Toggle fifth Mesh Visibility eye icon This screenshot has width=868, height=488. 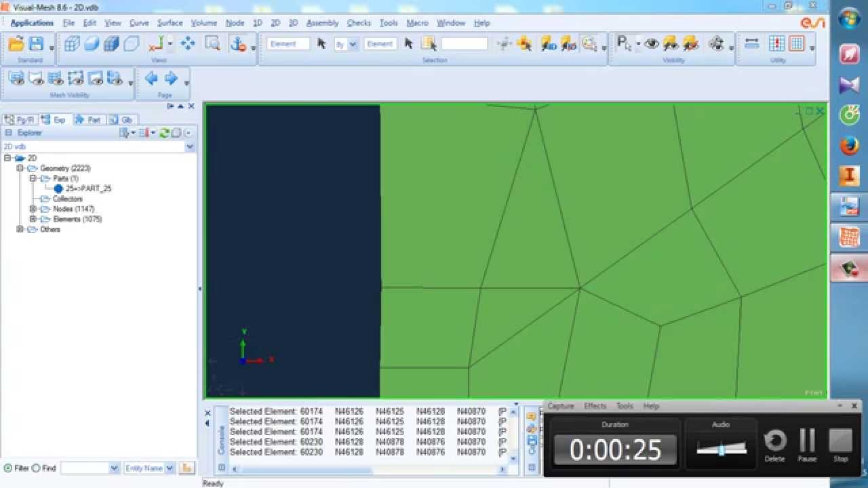tap(95, 79)
